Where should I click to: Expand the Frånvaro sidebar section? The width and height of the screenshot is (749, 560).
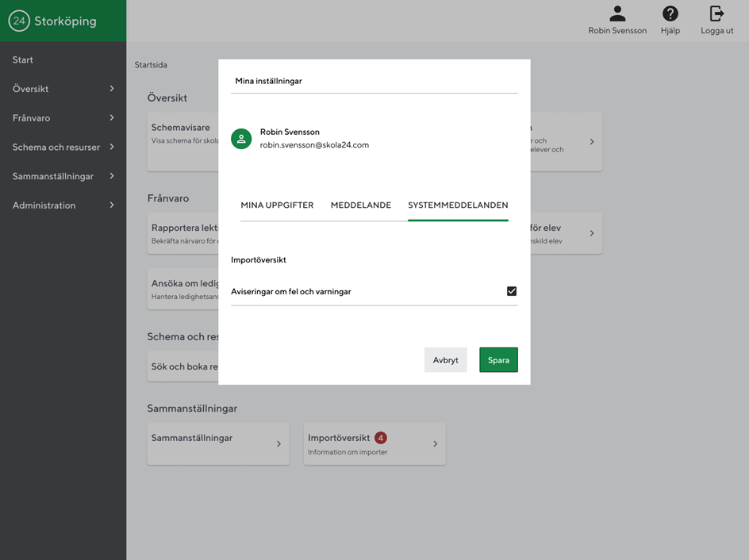click(x=63, y=118)
